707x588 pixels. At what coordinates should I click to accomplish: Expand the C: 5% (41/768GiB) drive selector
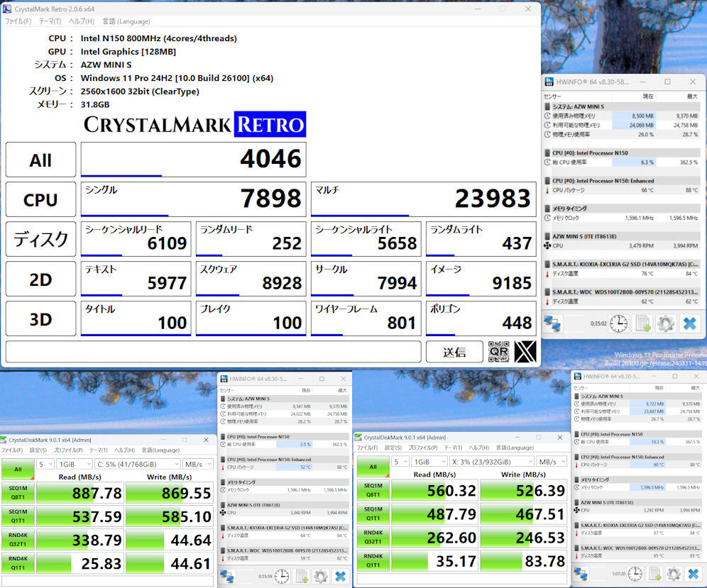click(x=136, y=464)
